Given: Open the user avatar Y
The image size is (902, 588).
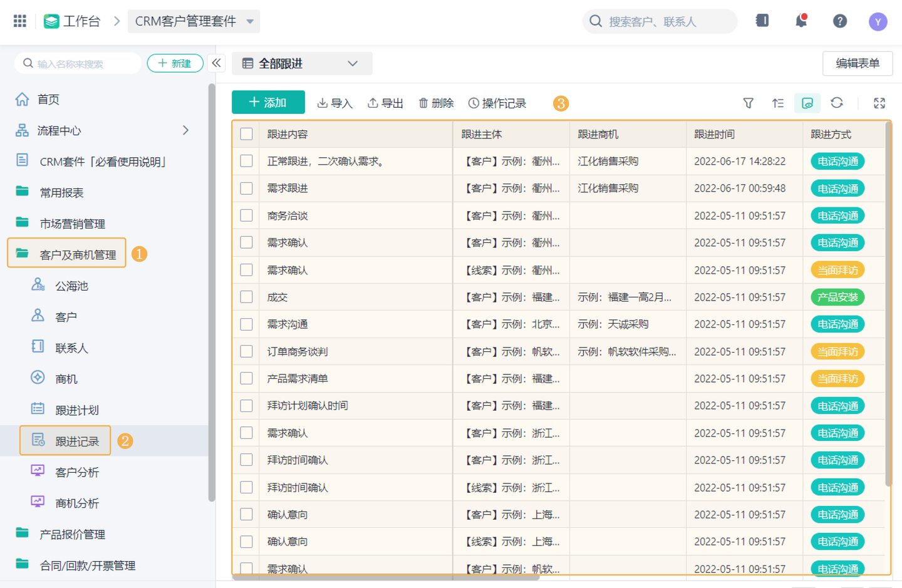Looking at the screenshot, I should 878,22.
